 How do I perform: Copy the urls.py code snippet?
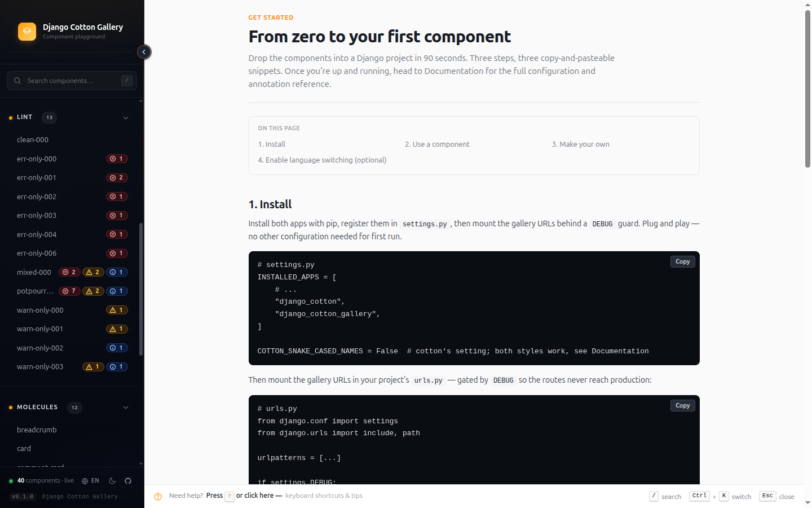682,405
